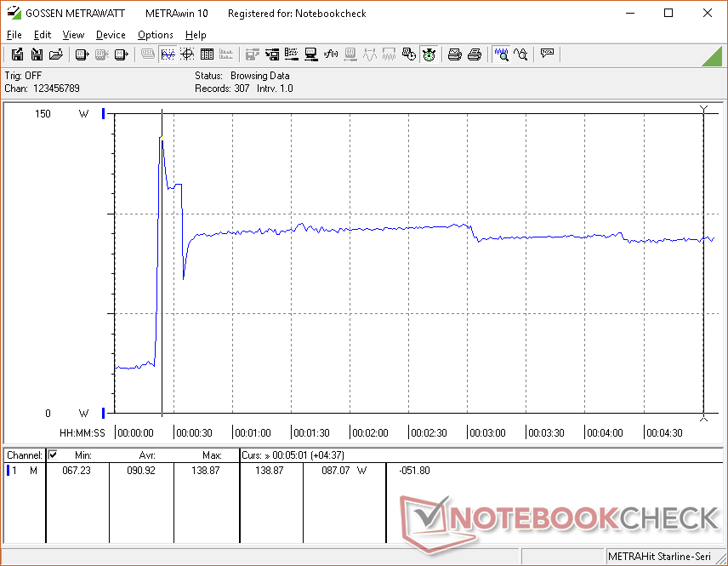Click the cursor value 087.07 W

click(x=344, y=471)
